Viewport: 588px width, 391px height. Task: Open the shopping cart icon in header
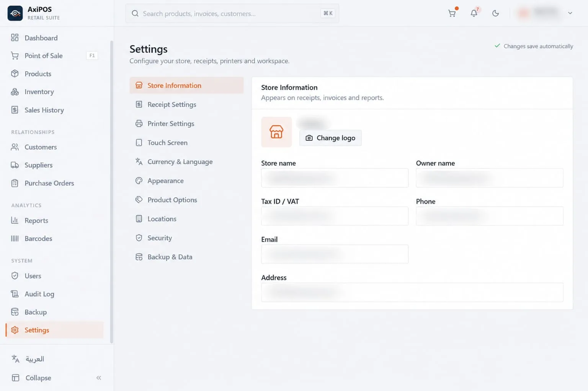[x=452, y=13]
